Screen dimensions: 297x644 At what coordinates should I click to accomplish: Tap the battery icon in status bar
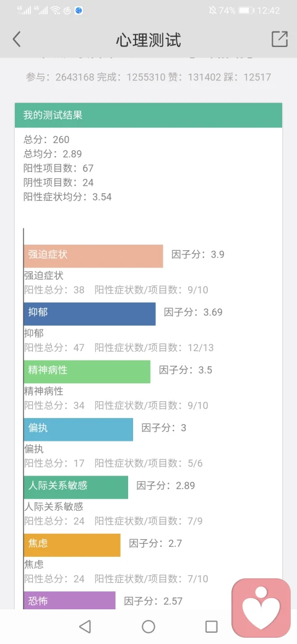246,11
